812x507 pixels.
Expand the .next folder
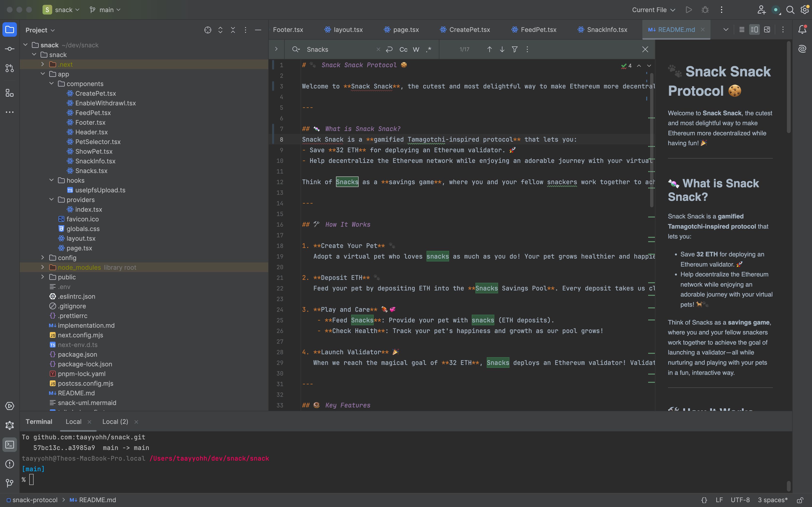[43, 64]
